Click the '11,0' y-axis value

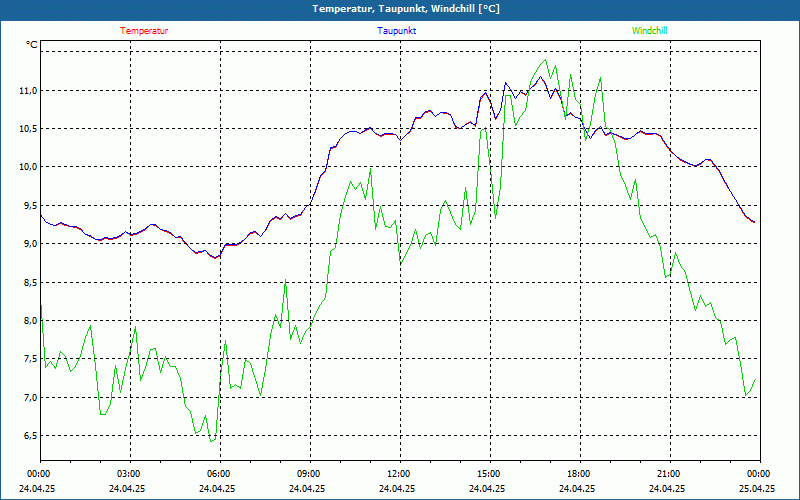pos(29,91)
